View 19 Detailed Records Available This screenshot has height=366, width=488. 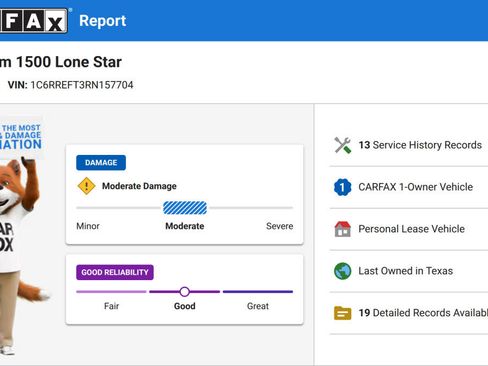pos(409,313)
